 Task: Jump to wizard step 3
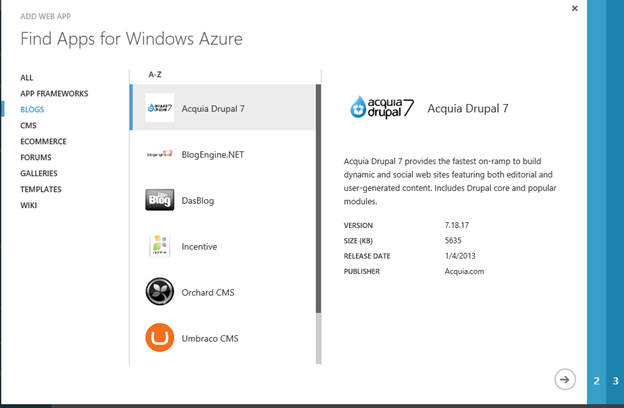click(615, 381)
